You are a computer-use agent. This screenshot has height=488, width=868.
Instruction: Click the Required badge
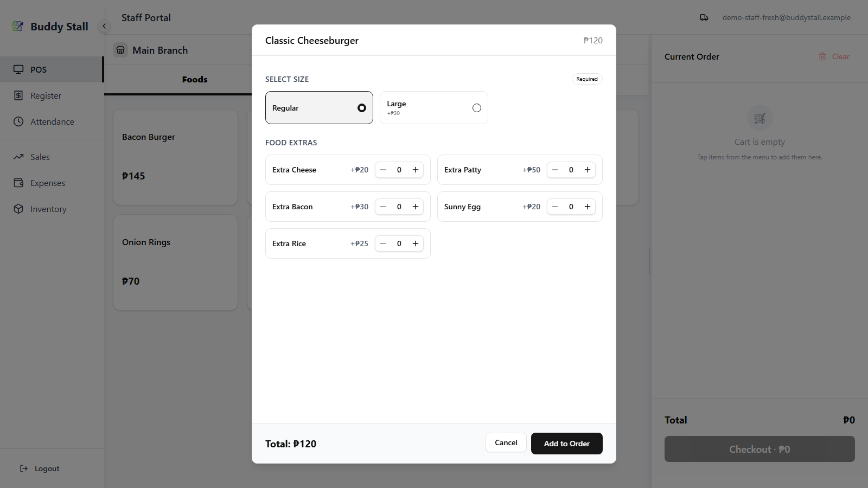pos(587,79)
